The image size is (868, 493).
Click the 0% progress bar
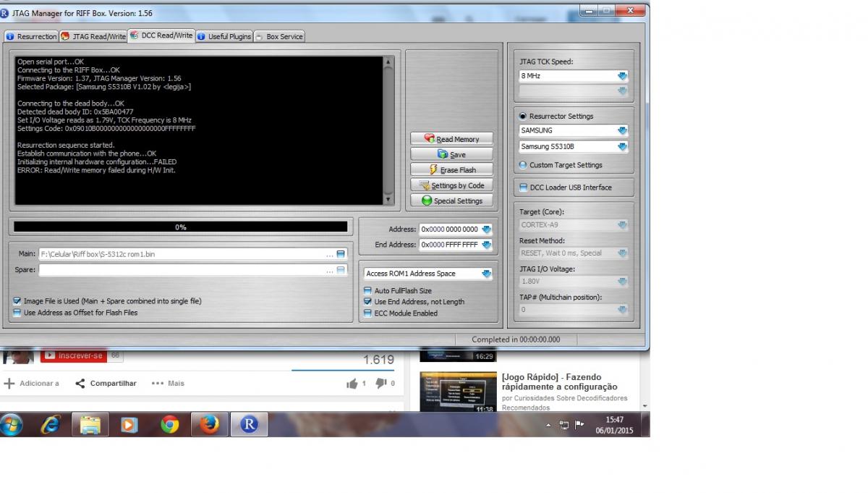[x=181, y=227]
